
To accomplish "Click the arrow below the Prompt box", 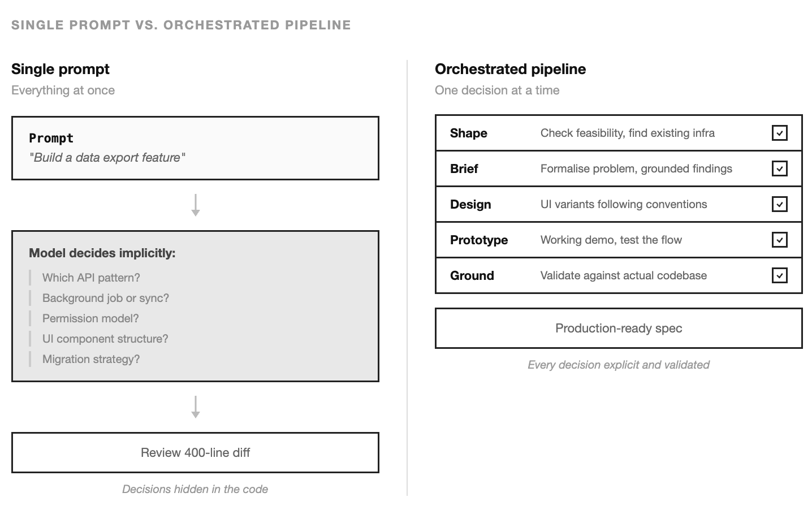I will [195, 205].
